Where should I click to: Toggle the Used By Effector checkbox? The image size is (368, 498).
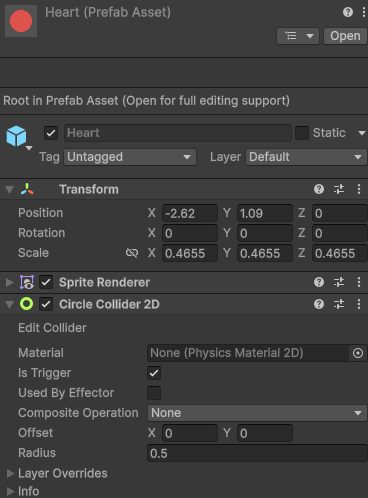tap(154, 393)
